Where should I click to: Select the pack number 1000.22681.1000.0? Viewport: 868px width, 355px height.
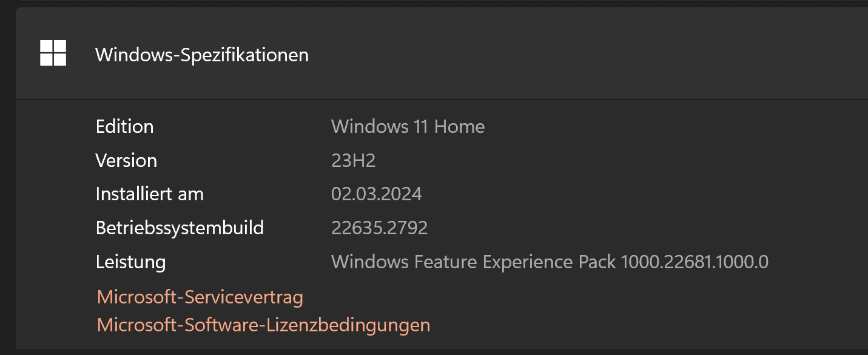tap(695, 262)
